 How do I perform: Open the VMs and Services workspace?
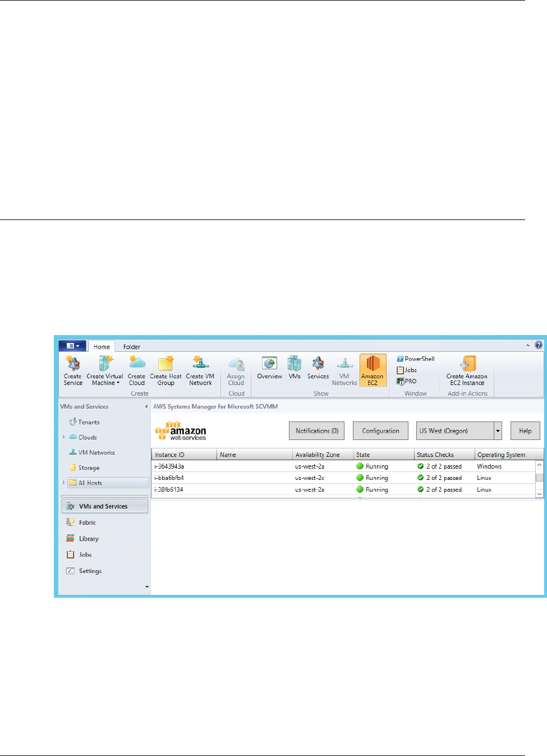[104, 506]
